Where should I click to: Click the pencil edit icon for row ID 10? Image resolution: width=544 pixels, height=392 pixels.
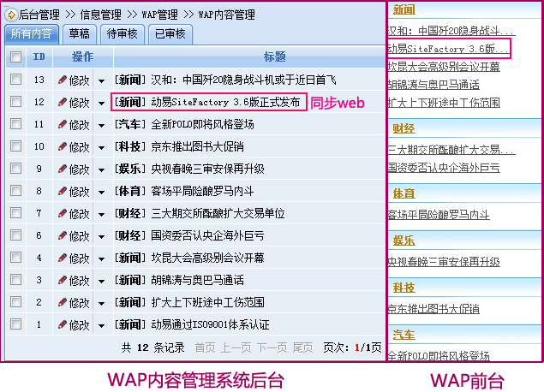[x=63, y=146]
